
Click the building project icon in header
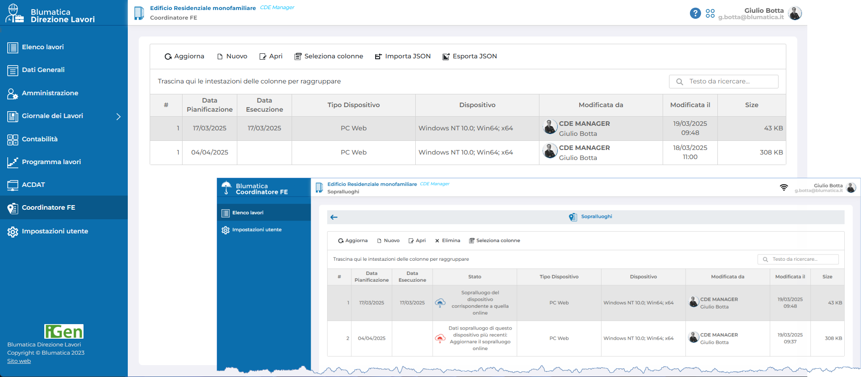(139, 13)
